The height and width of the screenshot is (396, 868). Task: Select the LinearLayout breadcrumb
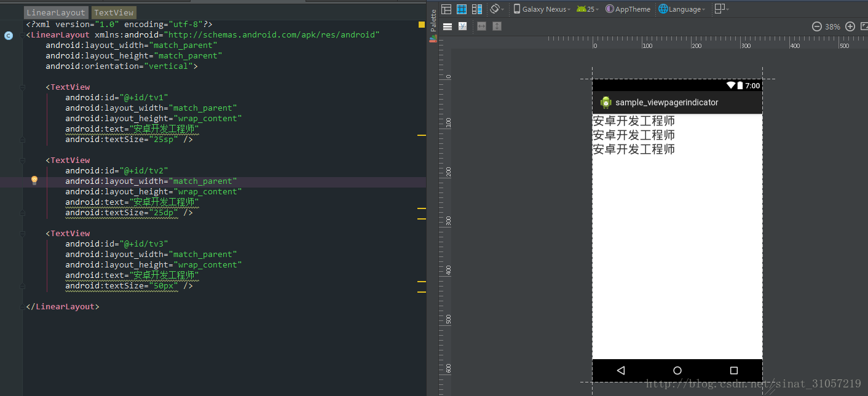click(56, 12)
